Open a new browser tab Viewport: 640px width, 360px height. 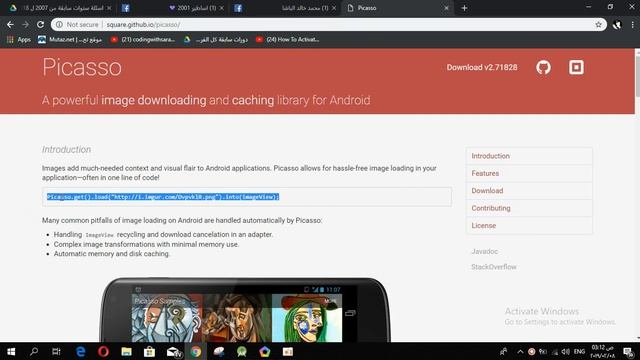pos(464,8)
